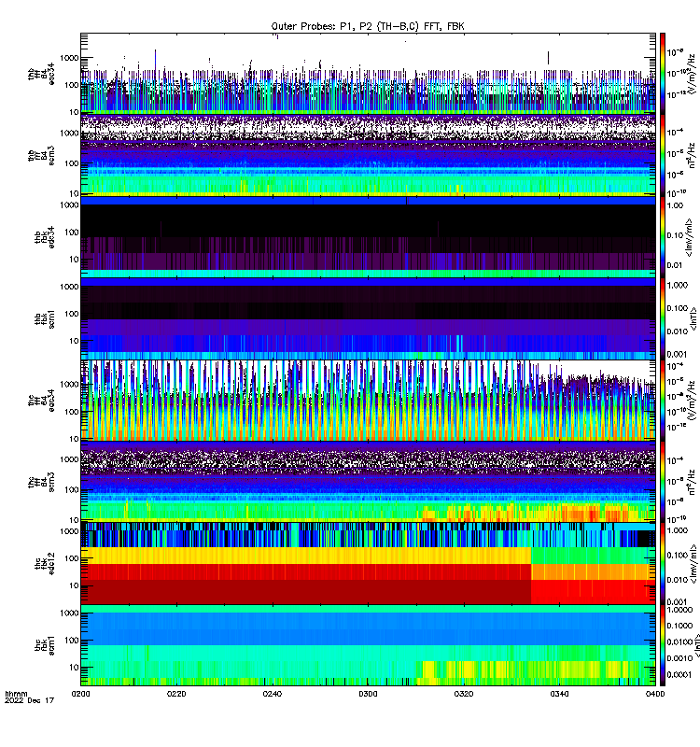Viewport: 700px width, 747px height.
Task: Click the 'thc fff 64 eac34' panel label
Action: tap(41, 401)
